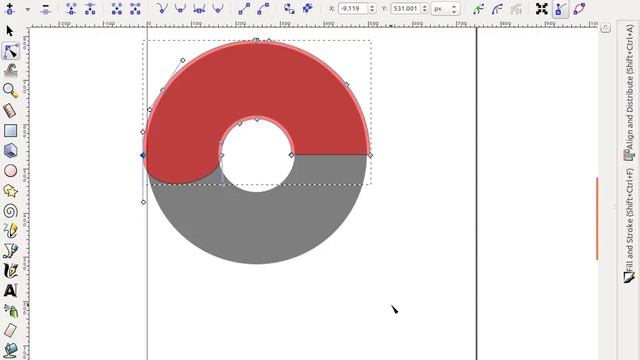Viewport: 640px width, 360px height.
Task: Make selected segments curves
Action: pos(263,9)
